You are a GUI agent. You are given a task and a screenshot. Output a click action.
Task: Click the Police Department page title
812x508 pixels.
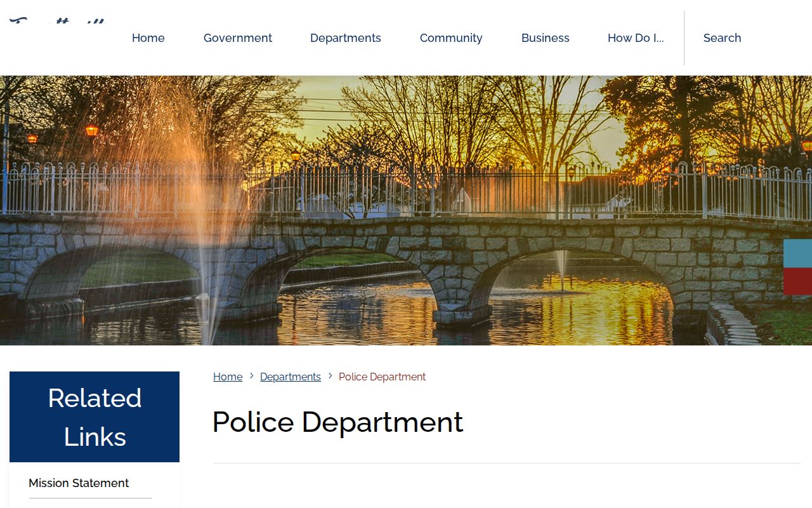[x=337, y=422]
